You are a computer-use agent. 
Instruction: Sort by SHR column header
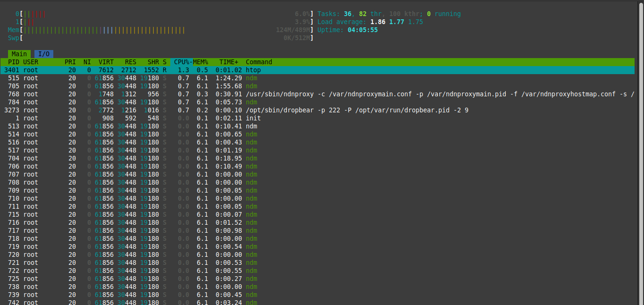153,62
